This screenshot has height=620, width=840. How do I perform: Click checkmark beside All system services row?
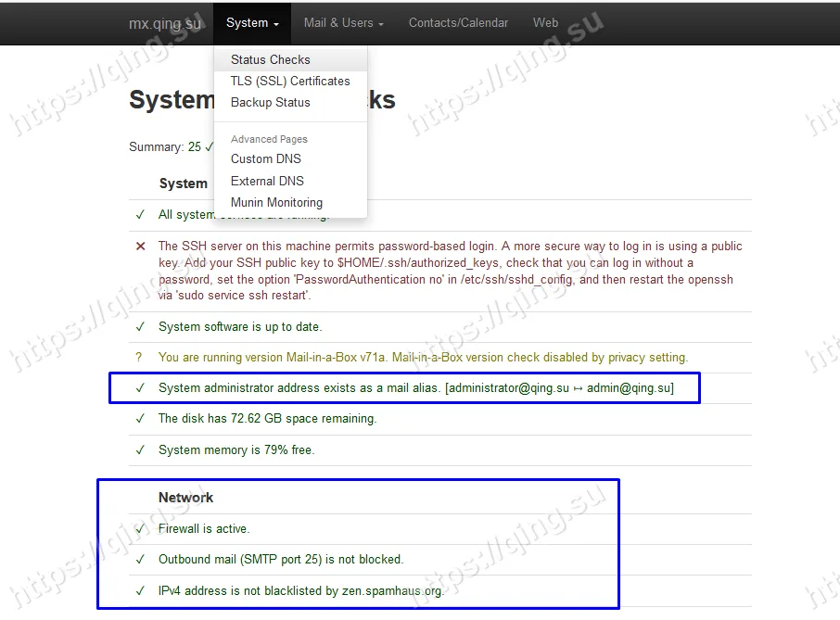pyautogui.click(x=140, y=215)
